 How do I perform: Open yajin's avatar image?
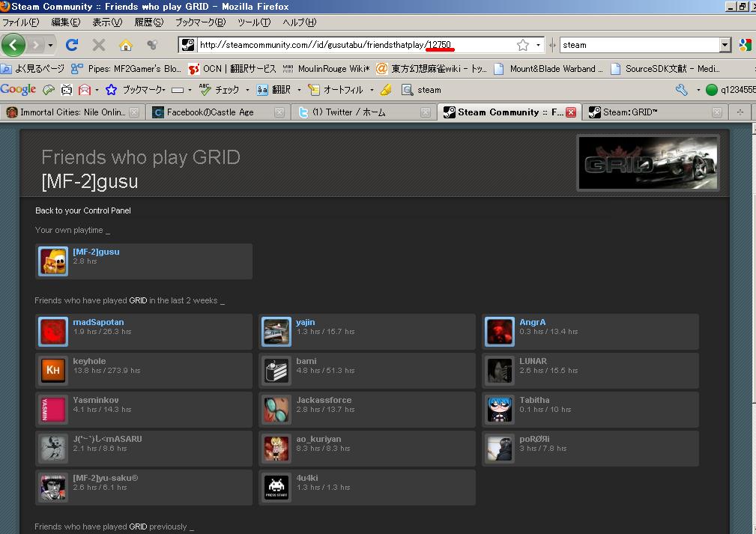pyautogui.click(x=276, y=332)
